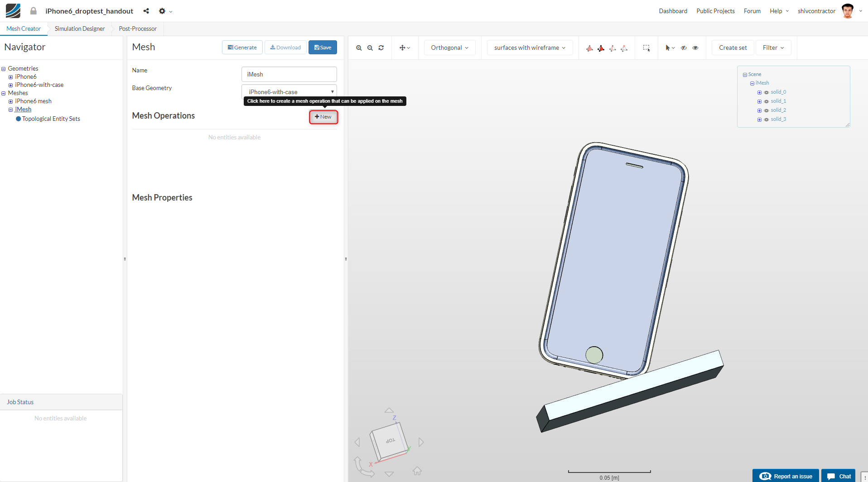Expand the iPhone6 mesh node

[11, 101]
